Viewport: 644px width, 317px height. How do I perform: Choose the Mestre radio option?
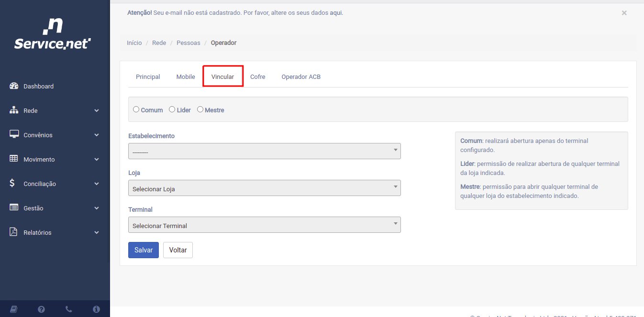tap(200, 109)
